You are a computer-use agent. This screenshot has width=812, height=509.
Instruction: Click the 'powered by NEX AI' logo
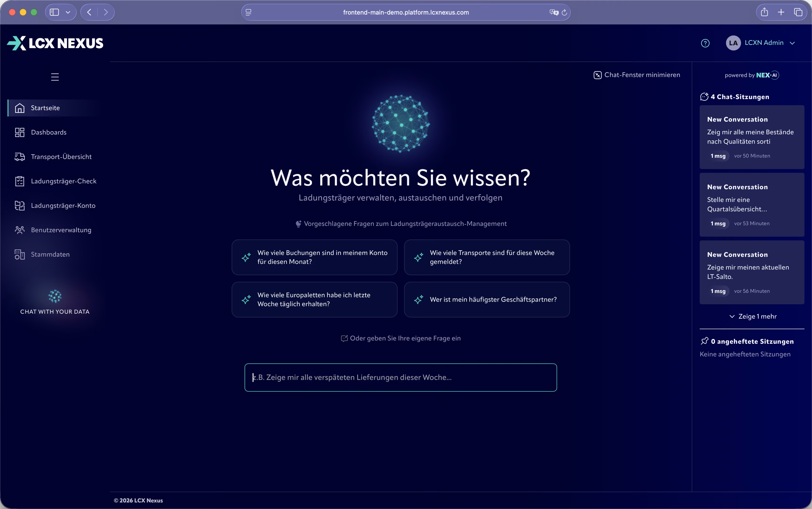(x=752, y=75)
